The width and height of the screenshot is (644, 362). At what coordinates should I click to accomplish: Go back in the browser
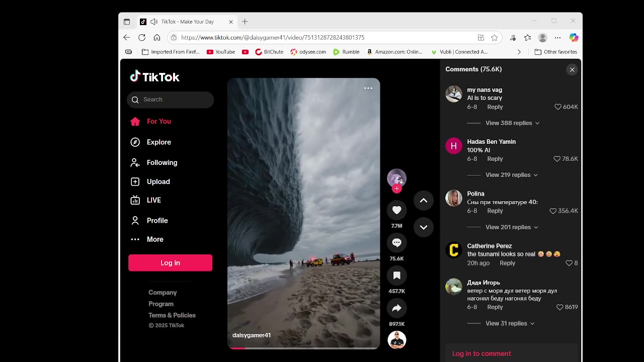point(127,38)
